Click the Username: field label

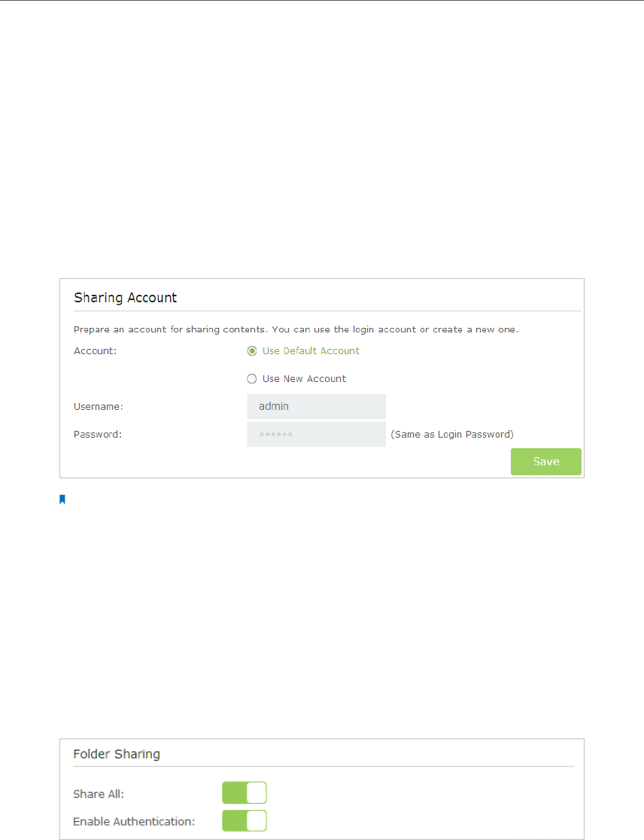point(98,406)
